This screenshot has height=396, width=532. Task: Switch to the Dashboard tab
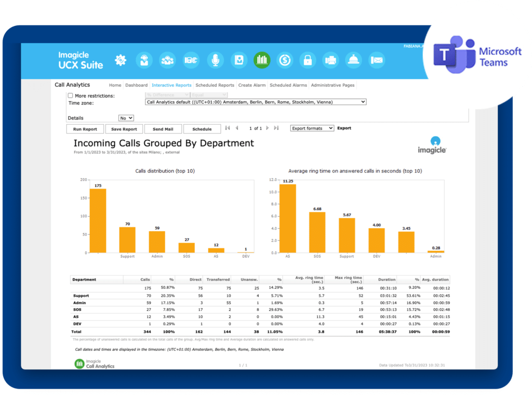[136, 85]
